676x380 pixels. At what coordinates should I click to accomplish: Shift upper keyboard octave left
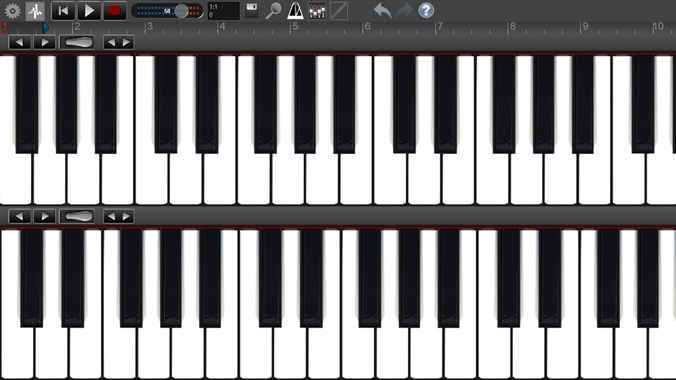pyautogui.click(x=19, y=42)
